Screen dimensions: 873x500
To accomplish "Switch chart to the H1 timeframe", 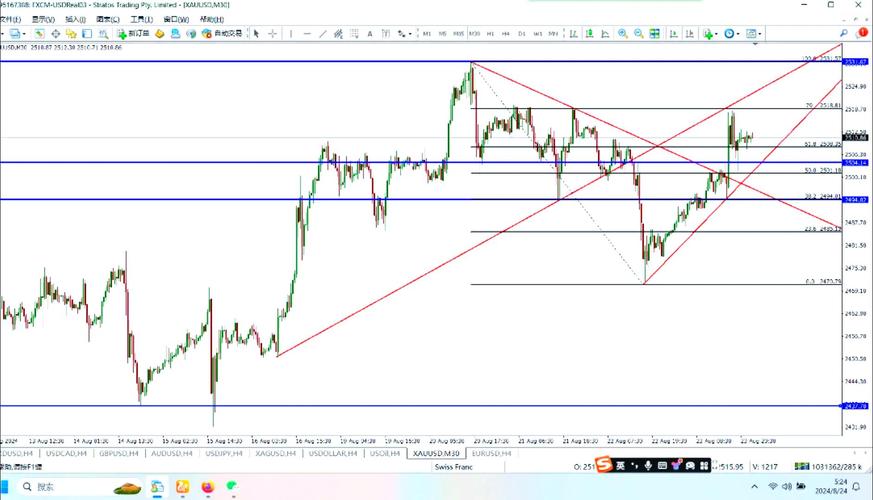I will click(x=490, y=33).
